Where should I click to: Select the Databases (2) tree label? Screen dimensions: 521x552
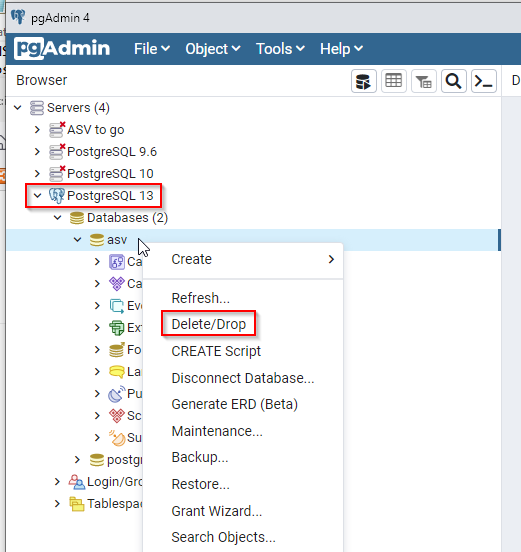(x=127, y=218)
